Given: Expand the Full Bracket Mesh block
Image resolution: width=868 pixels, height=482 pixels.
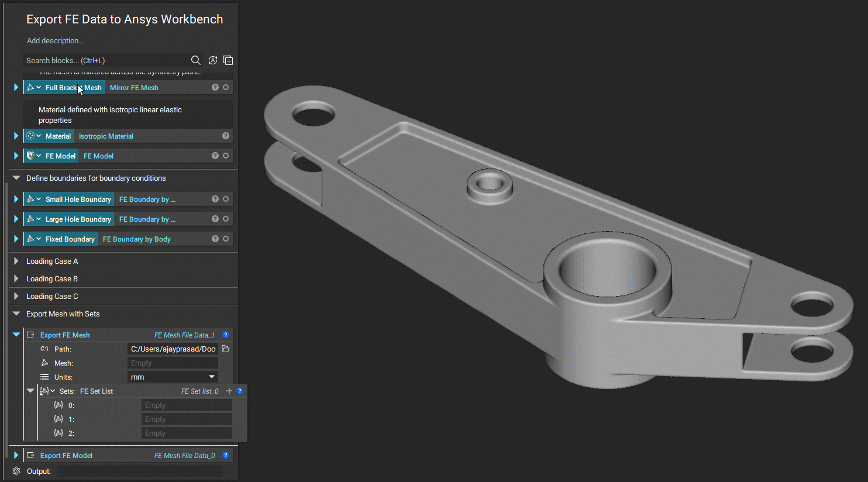Looking at the screenshot, I should click(x=16, y=87).
